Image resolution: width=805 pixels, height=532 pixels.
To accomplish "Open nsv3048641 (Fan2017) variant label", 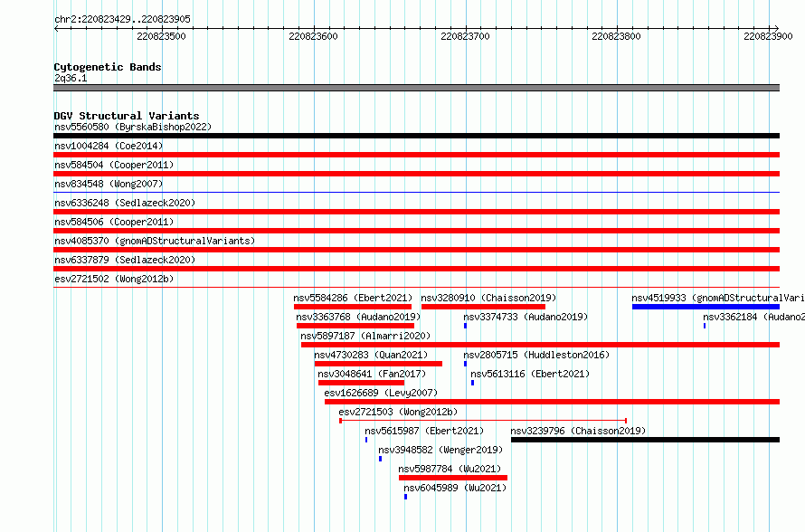I will pos(373,374).
